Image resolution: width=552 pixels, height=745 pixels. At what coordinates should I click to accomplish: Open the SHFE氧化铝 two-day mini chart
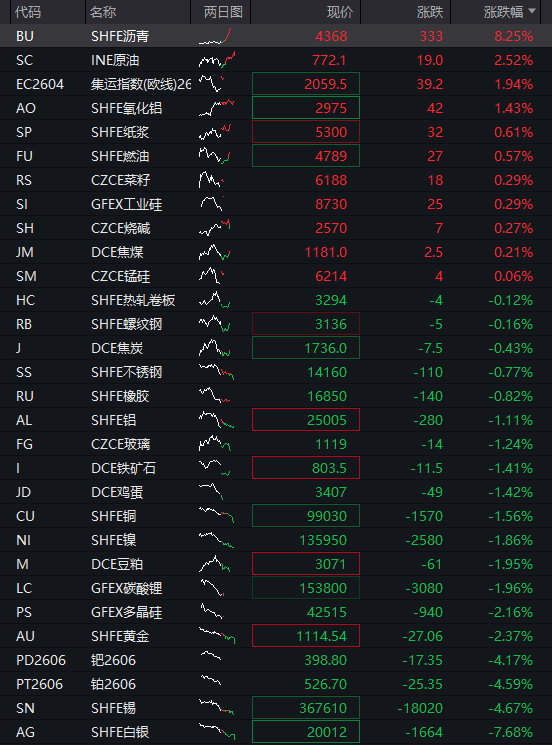[x=216, y=108]
